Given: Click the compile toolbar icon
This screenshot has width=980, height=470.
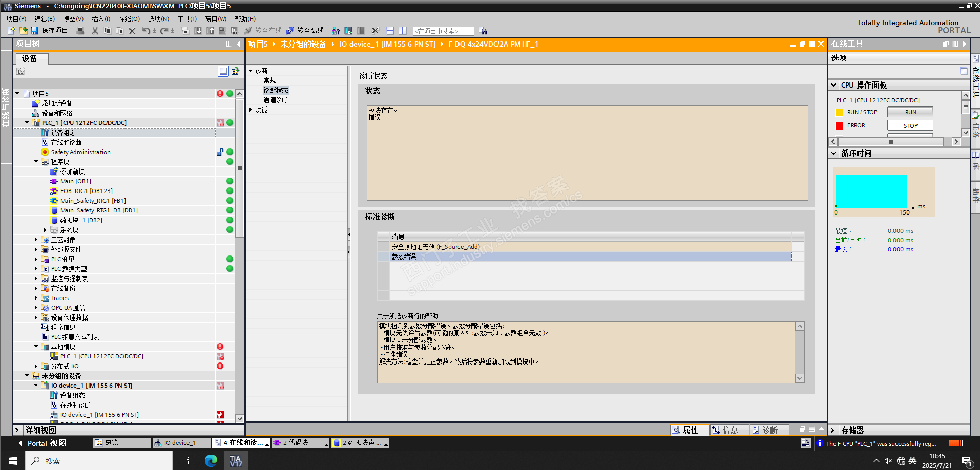Looking at the screenshot, I should (x=185, y=31).
